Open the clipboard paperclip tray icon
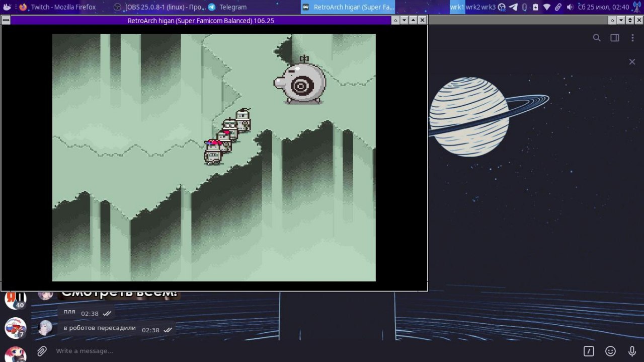 coord(558,7)
